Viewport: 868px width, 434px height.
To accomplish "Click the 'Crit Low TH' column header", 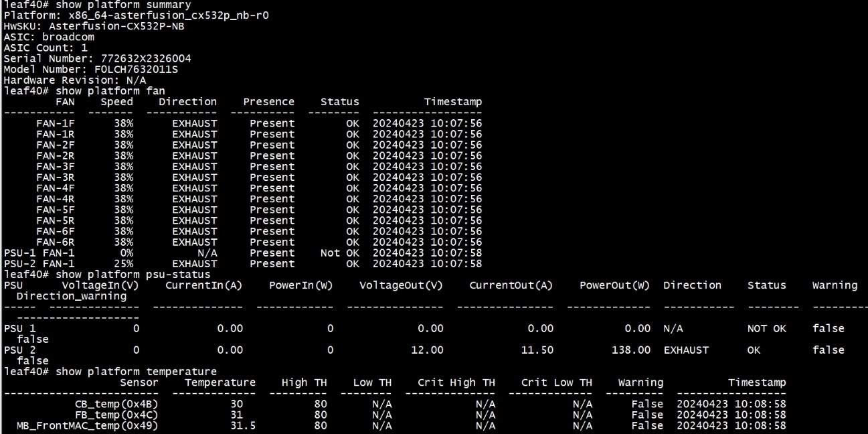I will point(557,382).
